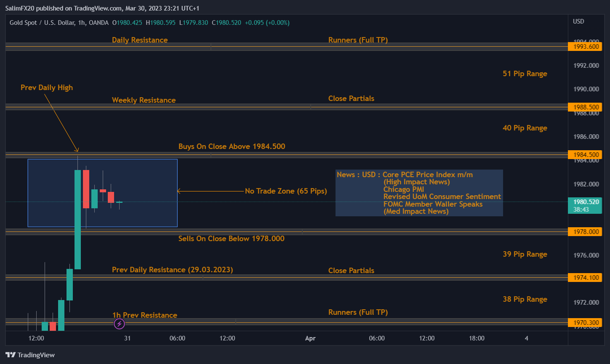Click the purple lightning bolt event icon
Screen dimensions: 610x364
(120, 324)
